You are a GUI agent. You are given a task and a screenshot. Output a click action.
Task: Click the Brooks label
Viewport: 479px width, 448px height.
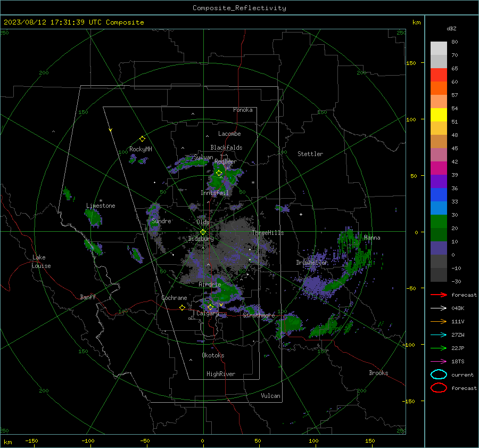378,373
